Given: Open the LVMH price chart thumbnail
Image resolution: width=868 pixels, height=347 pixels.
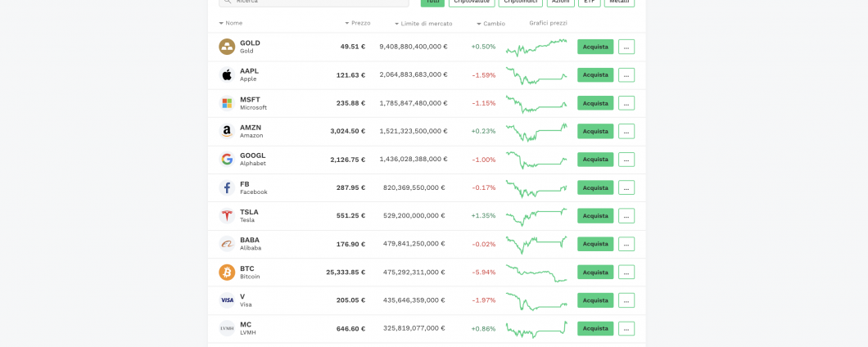Looking at the screenshot, I should 536,329.
